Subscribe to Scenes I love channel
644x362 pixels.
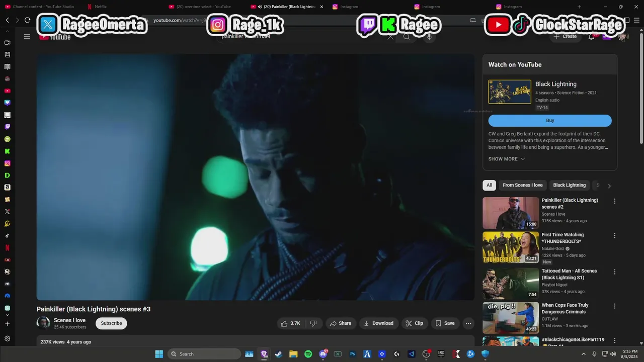111,323
